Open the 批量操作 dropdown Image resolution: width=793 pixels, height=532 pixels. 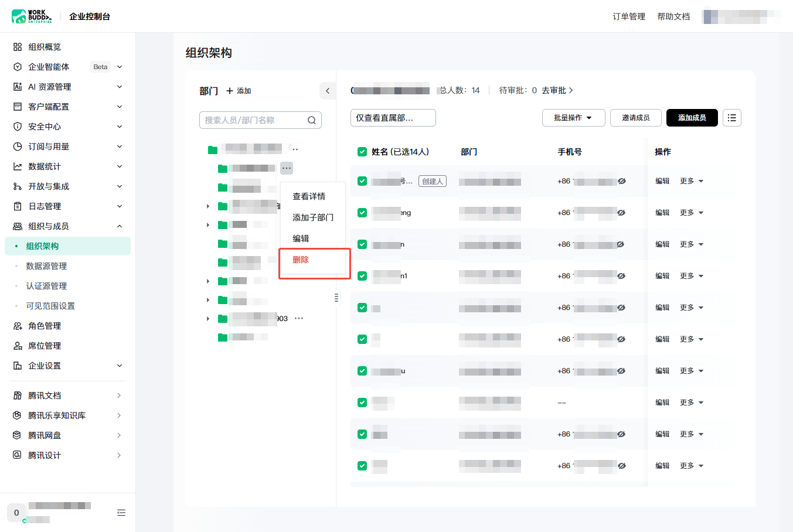[573, 118]
